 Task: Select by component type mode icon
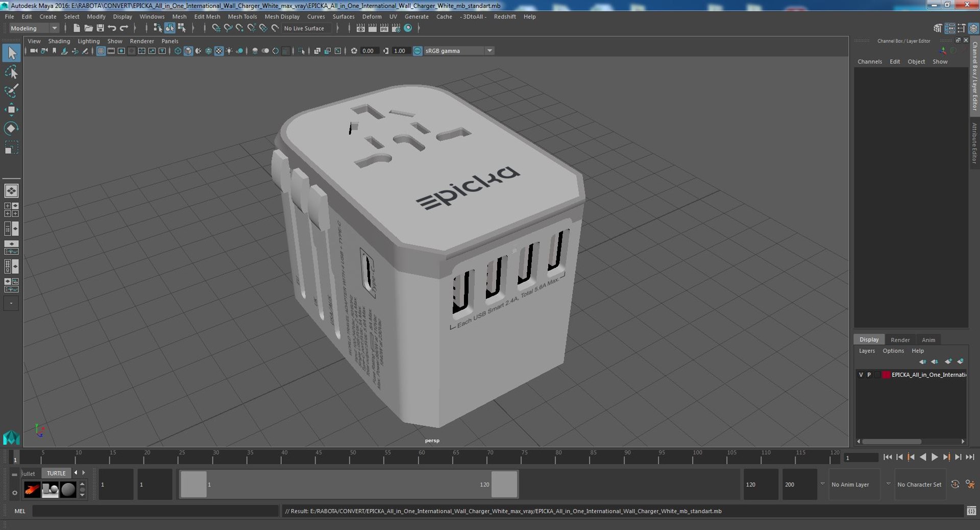click(x=181, y=28)
